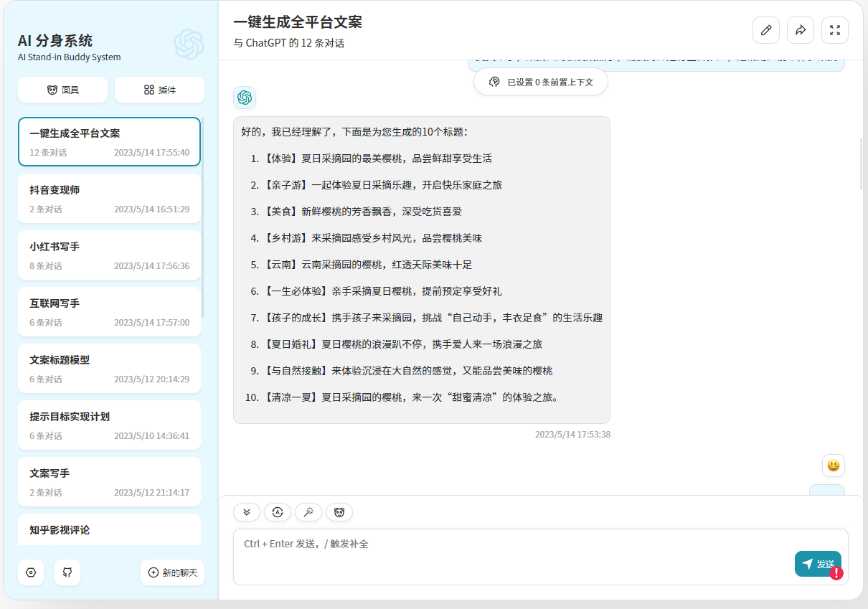
Task: Select the 抖音变现师 conversation
Action: click(x=109, y=198)
